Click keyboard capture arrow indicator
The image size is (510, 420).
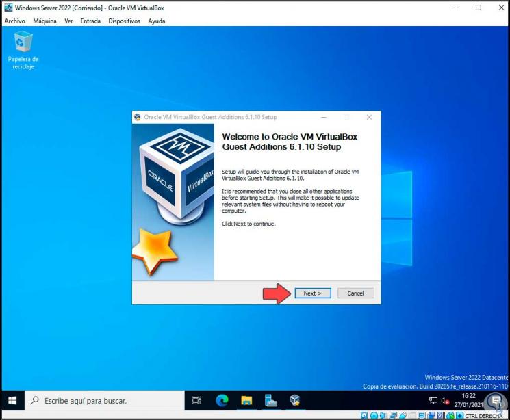point(459,415)
